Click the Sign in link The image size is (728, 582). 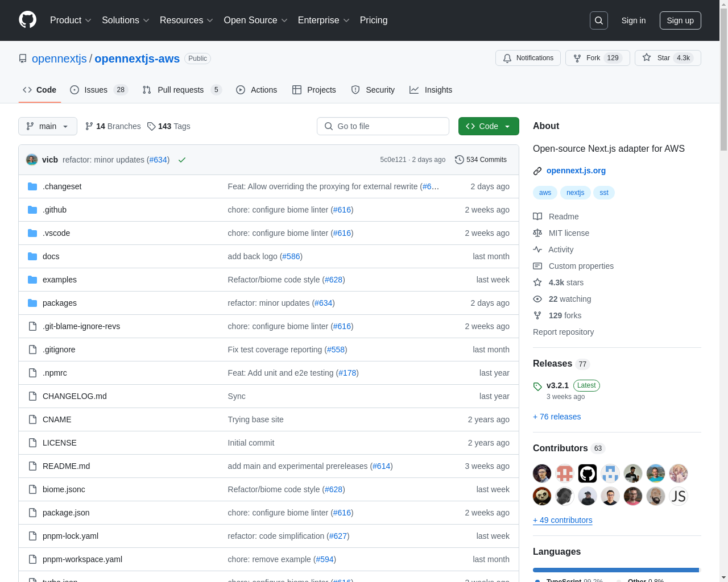pos(634,20)
